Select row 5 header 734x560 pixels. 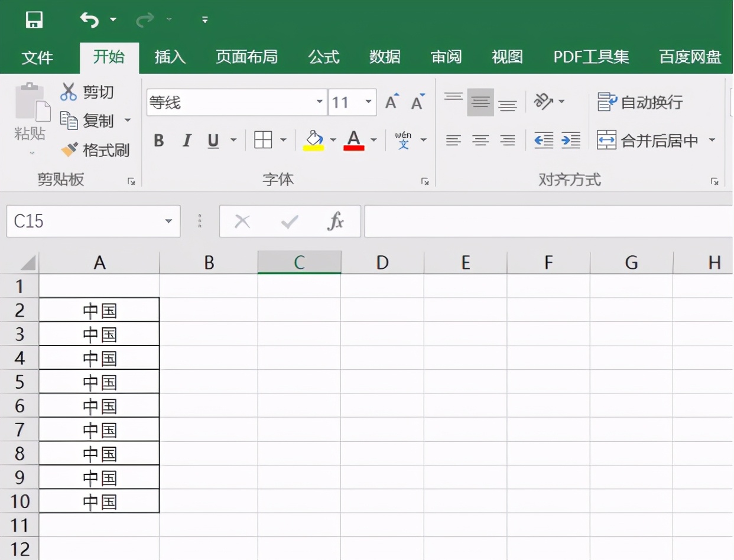[x=20, y=382]
